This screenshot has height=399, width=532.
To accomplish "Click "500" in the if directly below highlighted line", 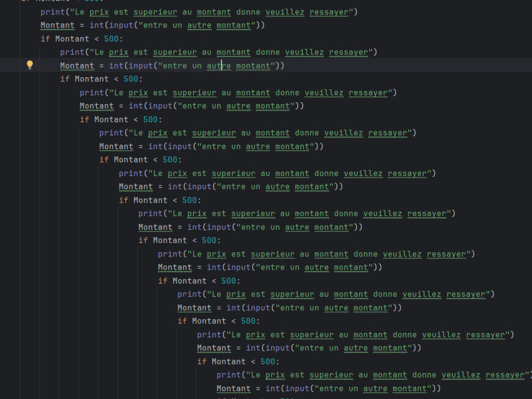I will coord(131,79).
